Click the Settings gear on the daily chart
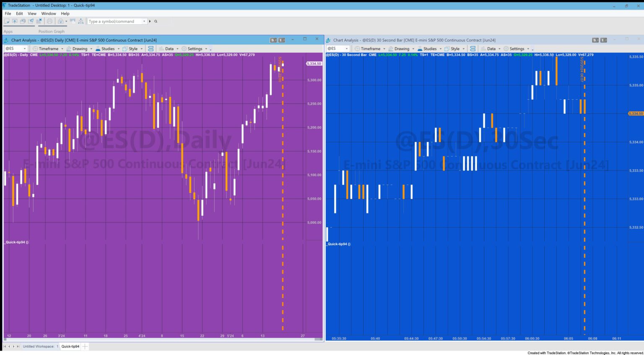 [x=184, y=49]
